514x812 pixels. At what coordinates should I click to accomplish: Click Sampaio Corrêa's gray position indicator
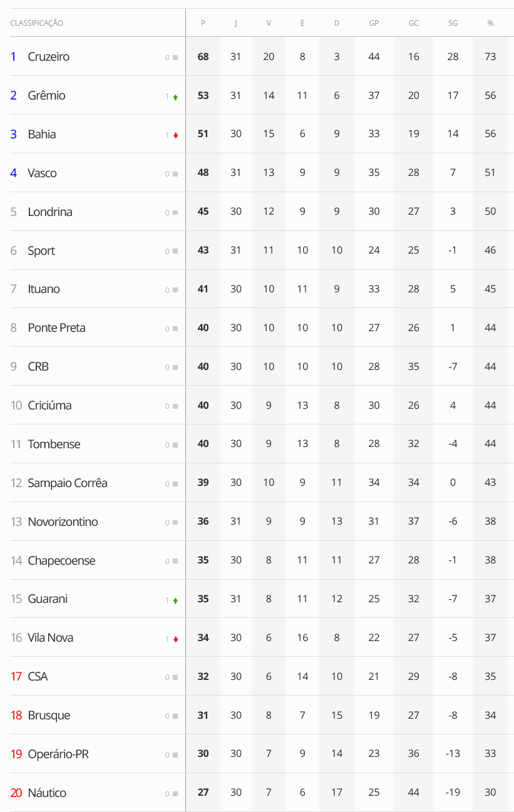click(x=175, y=484)
